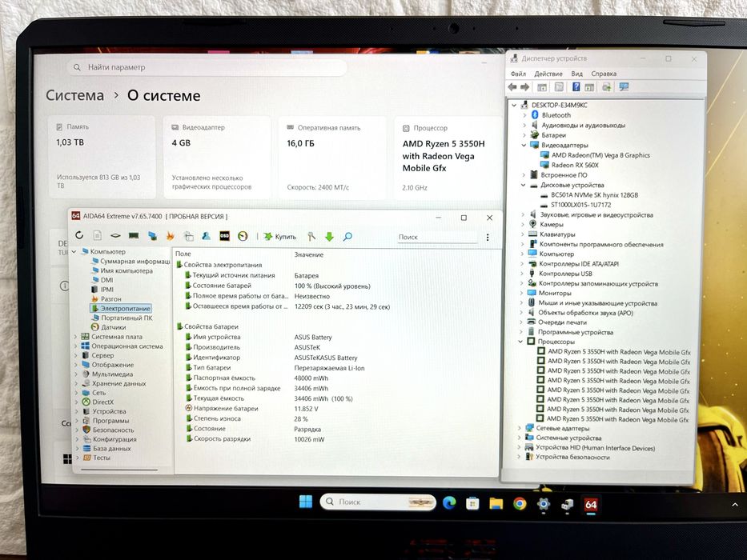Click the AIDA64 preferences wrench icon
747x560 pixels.
coord(311,237)
